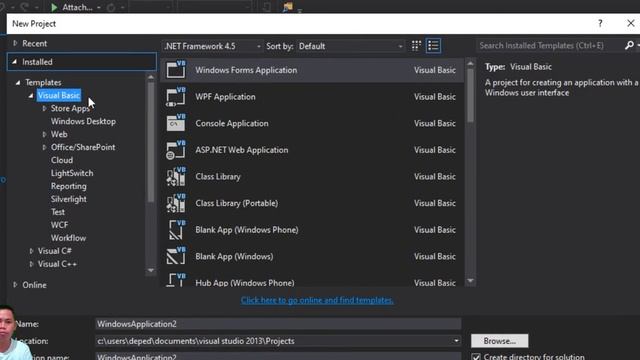Click template list scroll down arrow
640x360 pixels.
click(470, 281)
